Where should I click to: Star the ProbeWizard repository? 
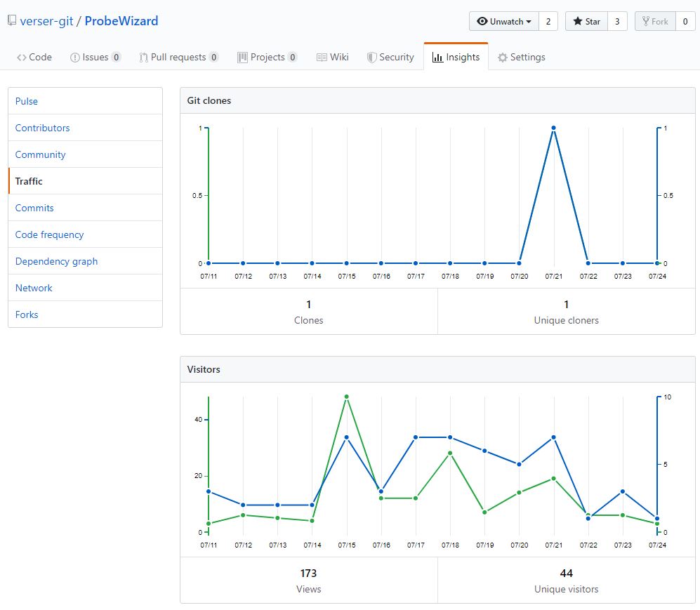[586, 22]
